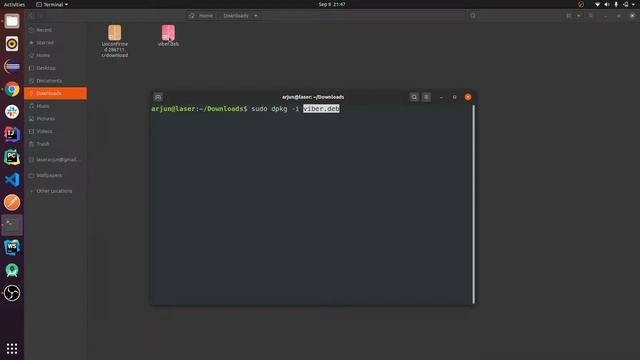
Task: Select Recent in the Files sidebar
Action: (56, 30)
